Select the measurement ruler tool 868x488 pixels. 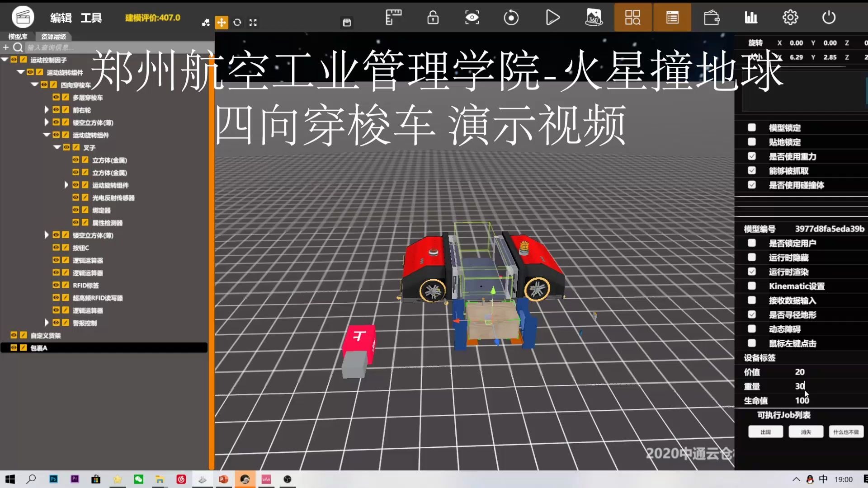(393, 17)
